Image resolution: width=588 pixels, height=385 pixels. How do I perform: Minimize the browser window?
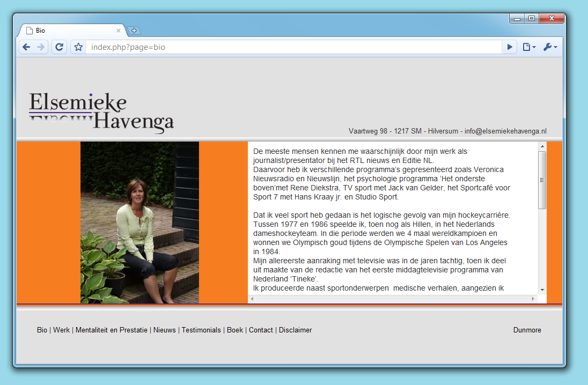518,18
